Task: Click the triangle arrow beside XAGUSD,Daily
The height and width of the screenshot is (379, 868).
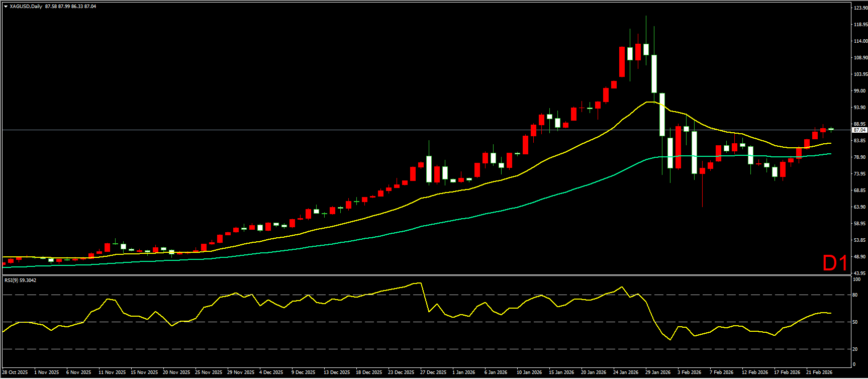Action: coord(6,7)
